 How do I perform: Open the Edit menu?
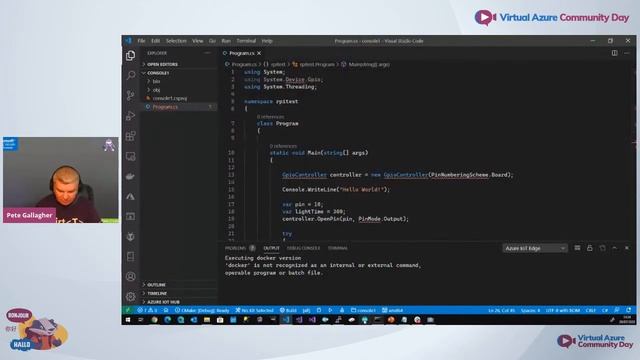(x=156, y=41)
